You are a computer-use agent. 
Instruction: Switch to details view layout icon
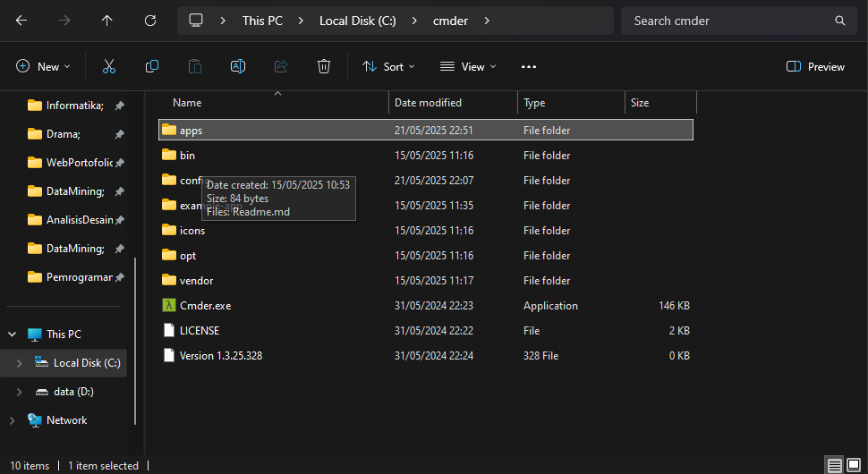pyautogui.click(x=834, y=465)
